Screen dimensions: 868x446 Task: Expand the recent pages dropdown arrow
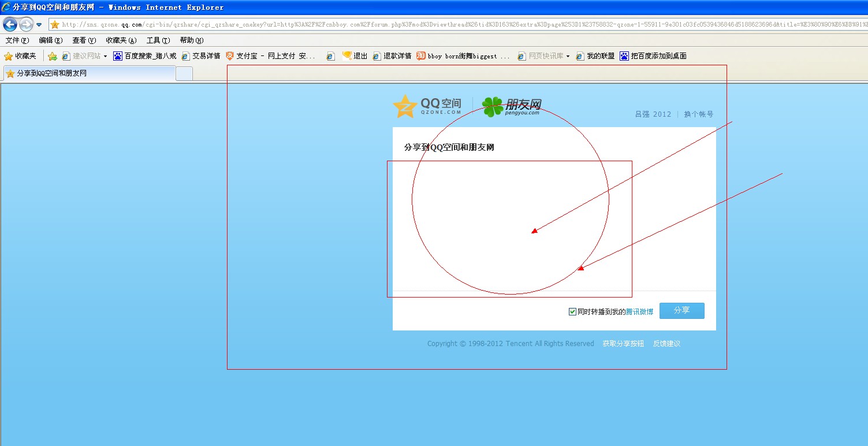click(39, 24)
